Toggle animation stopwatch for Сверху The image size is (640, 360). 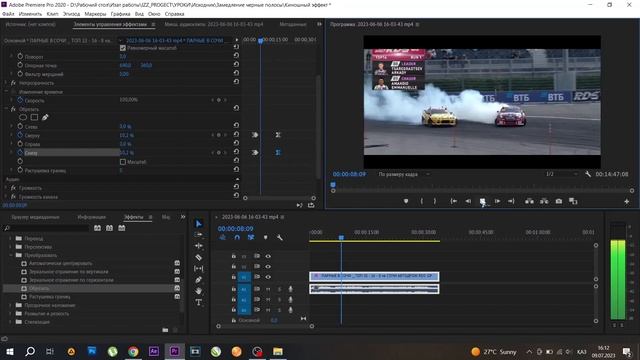tap(20, 135)
